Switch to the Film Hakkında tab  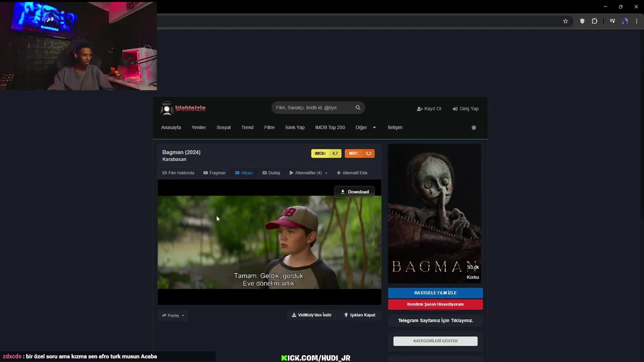(x=178, y=173)
